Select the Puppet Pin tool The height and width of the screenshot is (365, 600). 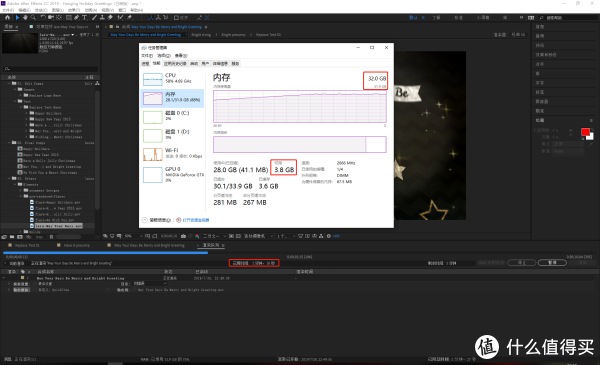click(x=130, y=18)
